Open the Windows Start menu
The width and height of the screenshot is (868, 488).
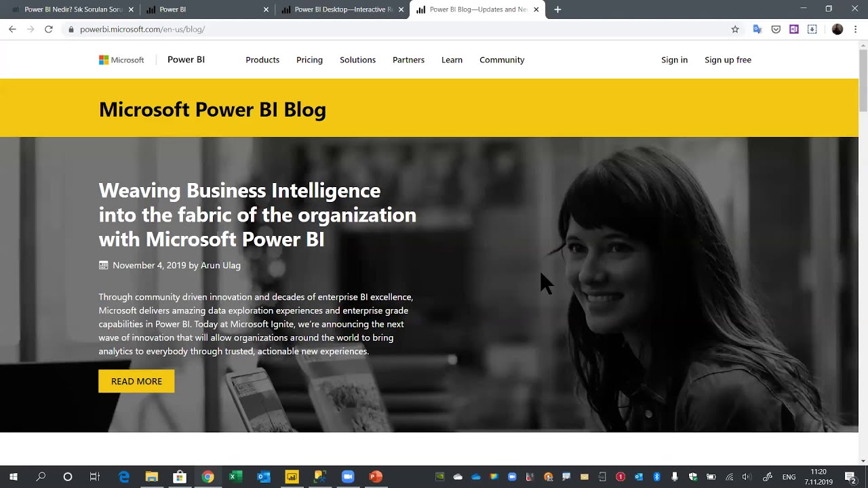(x=13, y=477)
